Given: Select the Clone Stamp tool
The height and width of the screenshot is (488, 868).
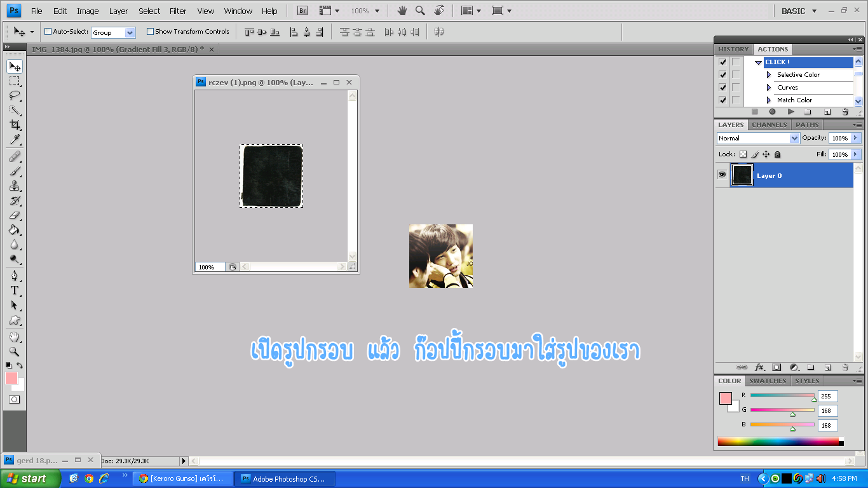Looking at the screenshot, I should point(15,186).
